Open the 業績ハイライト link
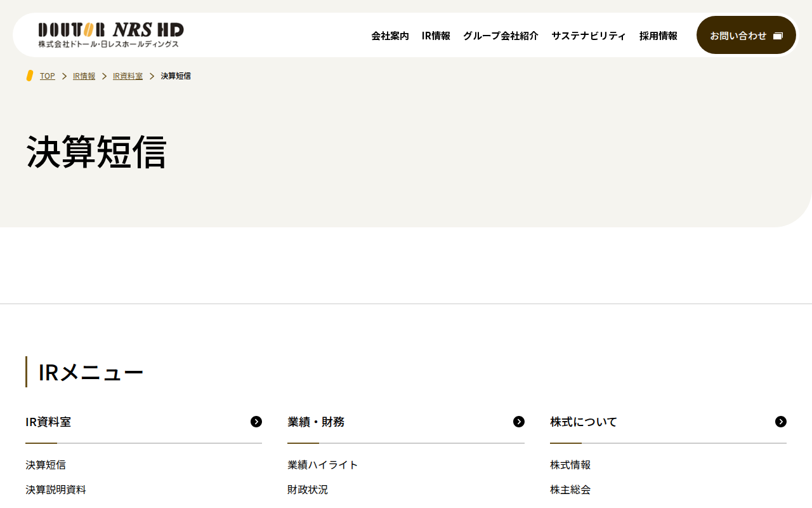Viewport: 812px width, 508px height. coord(323,465)
